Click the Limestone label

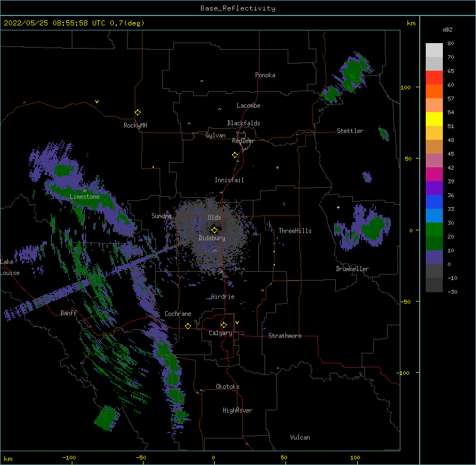[84, 197]
